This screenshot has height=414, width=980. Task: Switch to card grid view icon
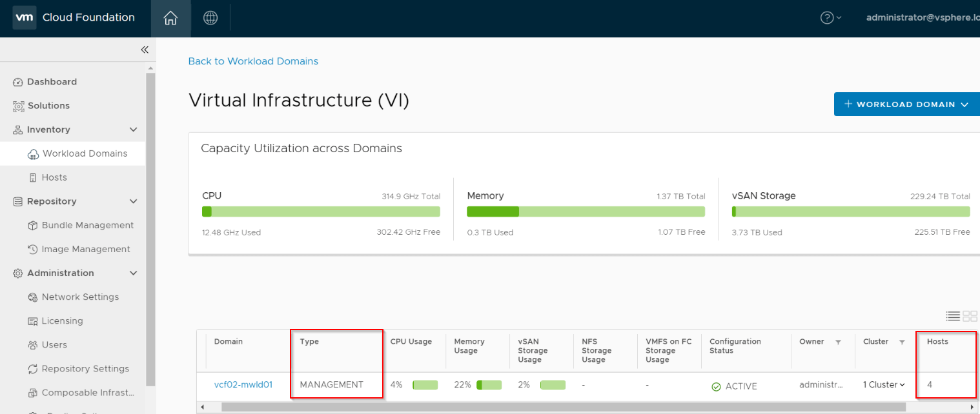click(970, 316)
